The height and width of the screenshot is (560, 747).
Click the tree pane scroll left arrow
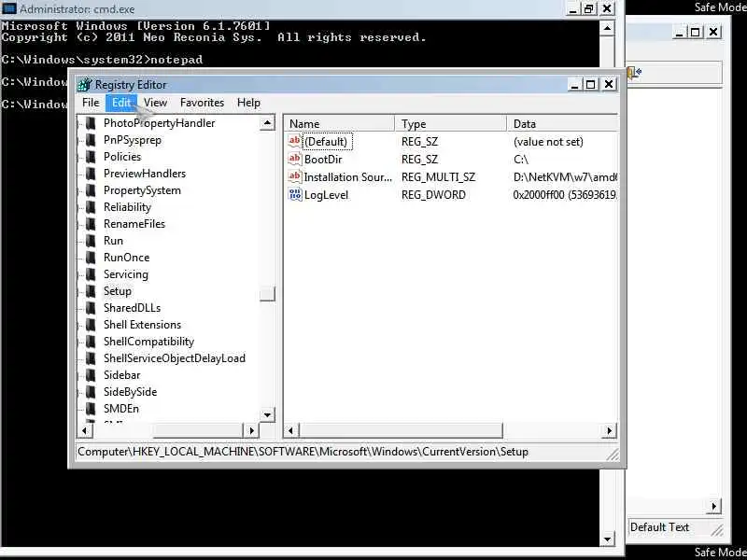pos(85,430)
